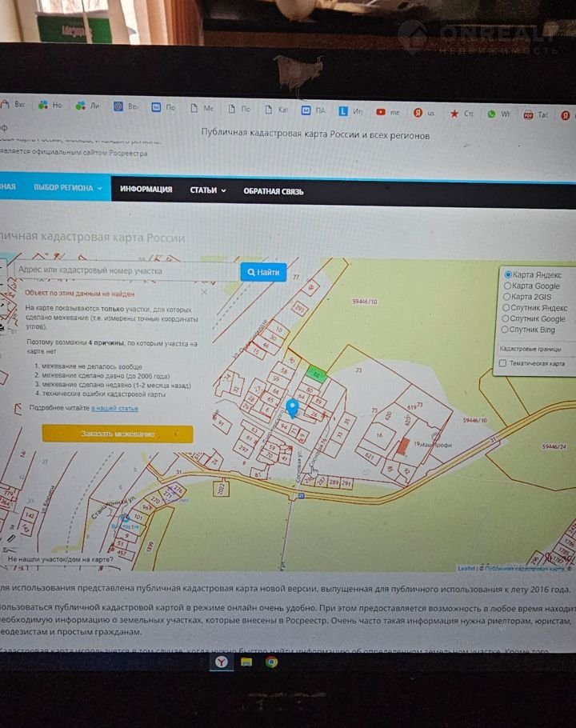Close the 'Объект не найден' info panel
This screenshot has height=728, width=576.
point(204,293)
